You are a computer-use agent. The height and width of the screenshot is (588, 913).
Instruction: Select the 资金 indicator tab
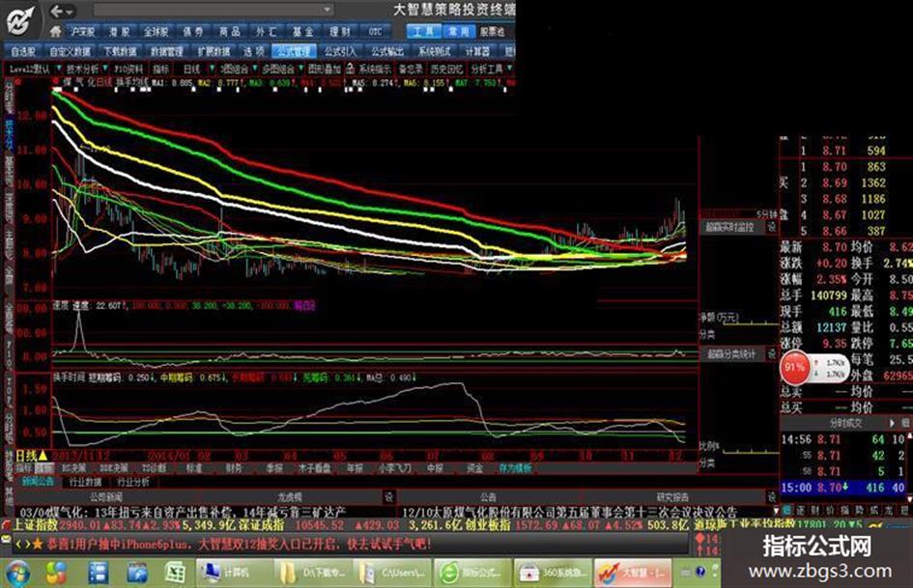click(x=474, y=467)
